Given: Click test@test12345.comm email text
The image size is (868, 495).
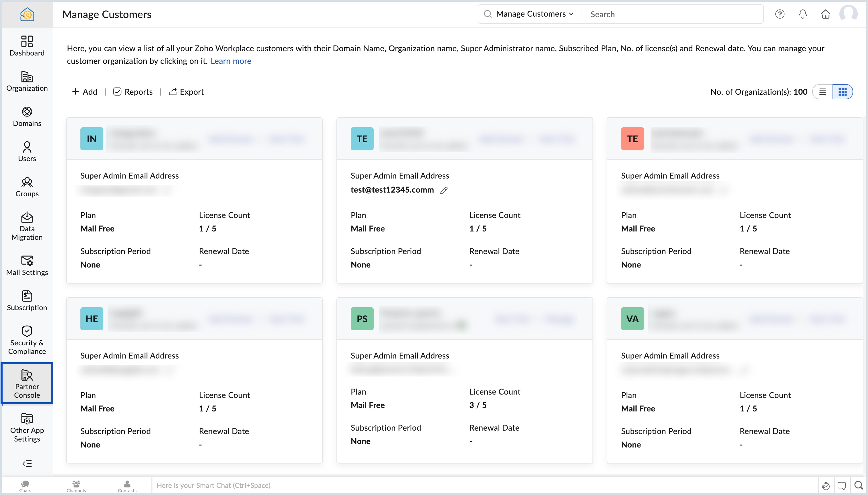Looking at the screenshot, I should tap(392, 190).
